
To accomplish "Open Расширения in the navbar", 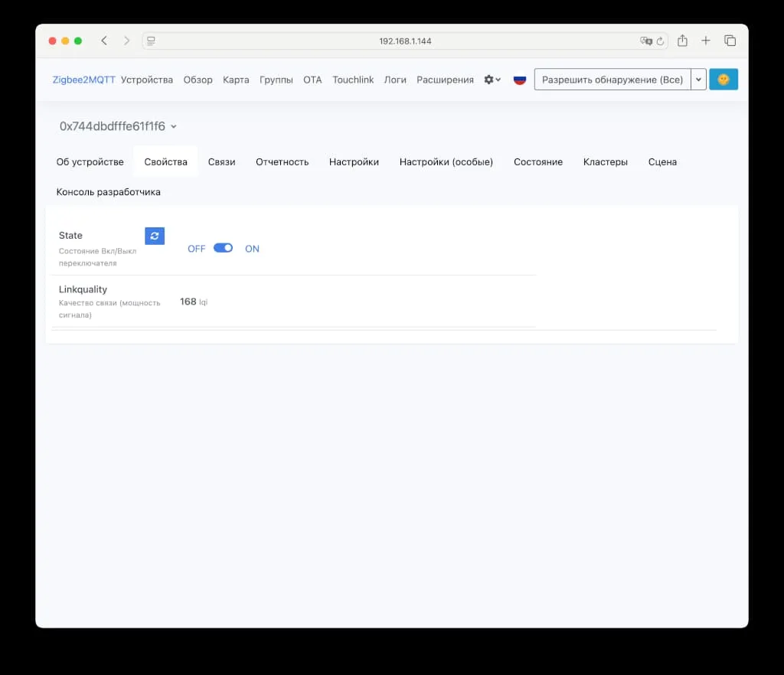I will click(x=445, y=80).
